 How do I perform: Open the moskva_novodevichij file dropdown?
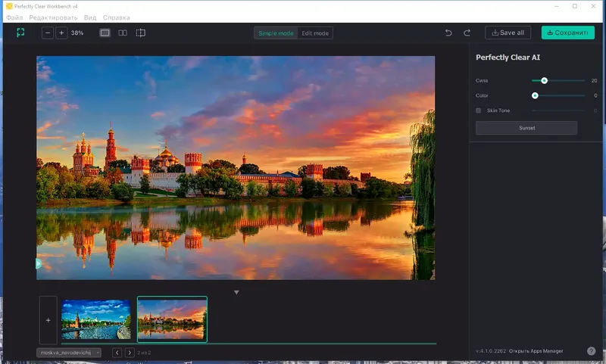tap(69, 353)
